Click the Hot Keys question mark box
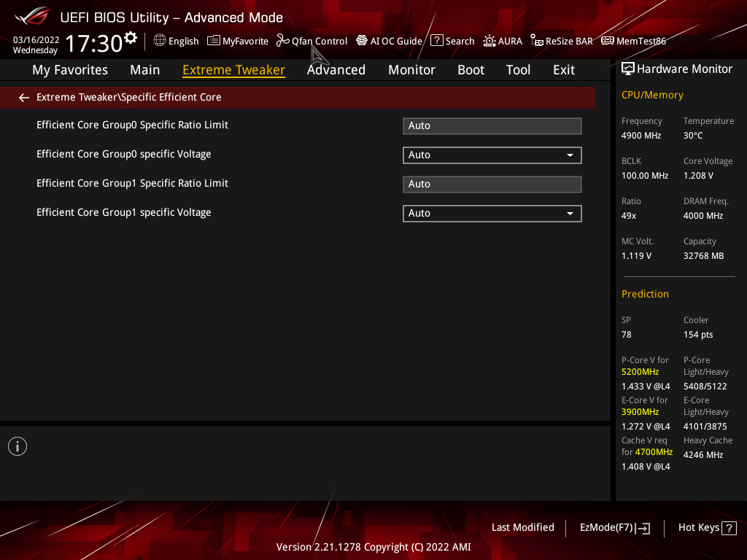The image size is (747, 560). click(x=729, y=528)
